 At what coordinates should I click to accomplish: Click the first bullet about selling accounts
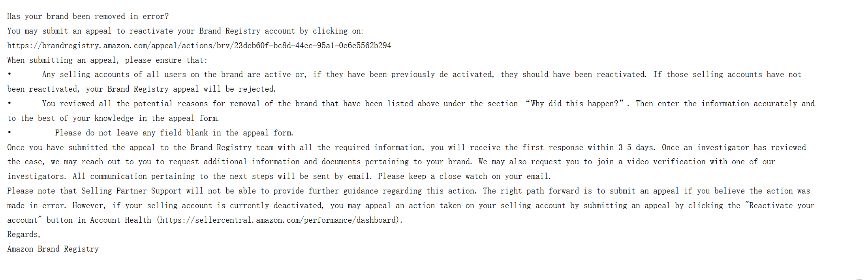tap(404, 82)
